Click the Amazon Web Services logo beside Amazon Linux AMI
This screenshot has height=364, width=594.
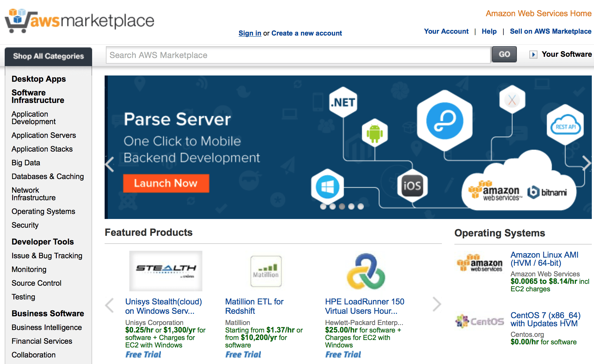(x=480, y=263)
